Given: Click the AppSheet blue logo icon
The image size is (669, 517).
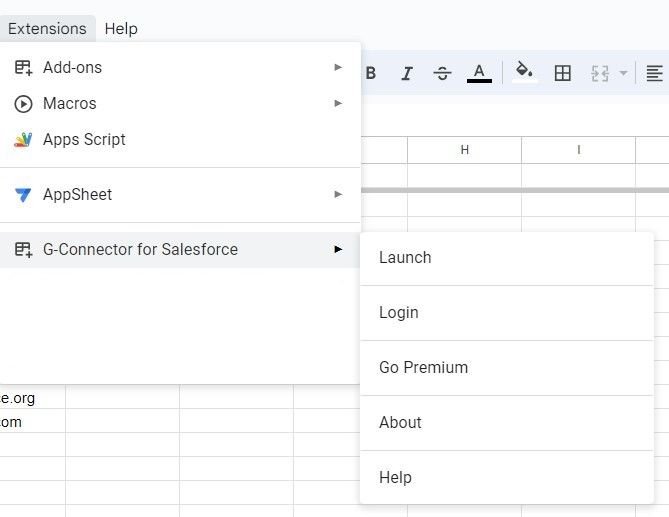Looking at the screenshot, I should coord(23,195).
